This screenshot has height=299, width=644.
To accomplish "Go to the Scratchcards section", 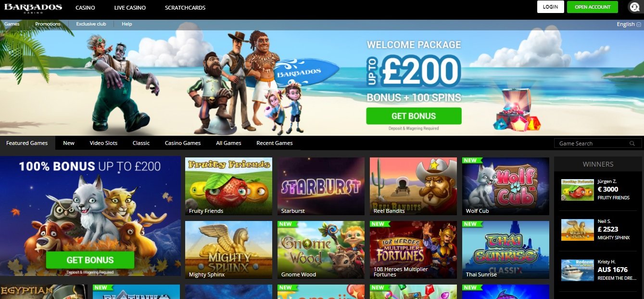I will (185, 8).
